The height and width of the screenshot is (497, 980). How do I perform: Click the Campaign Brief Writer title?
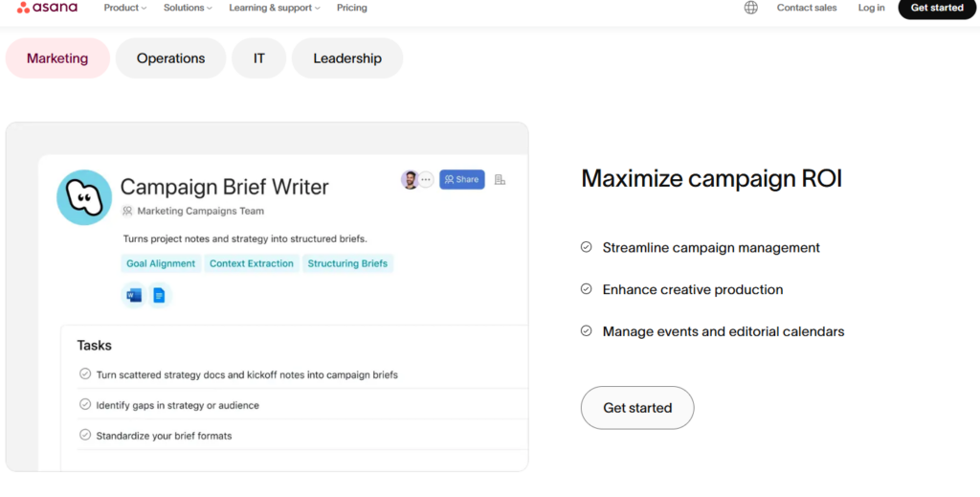[224, 187]
